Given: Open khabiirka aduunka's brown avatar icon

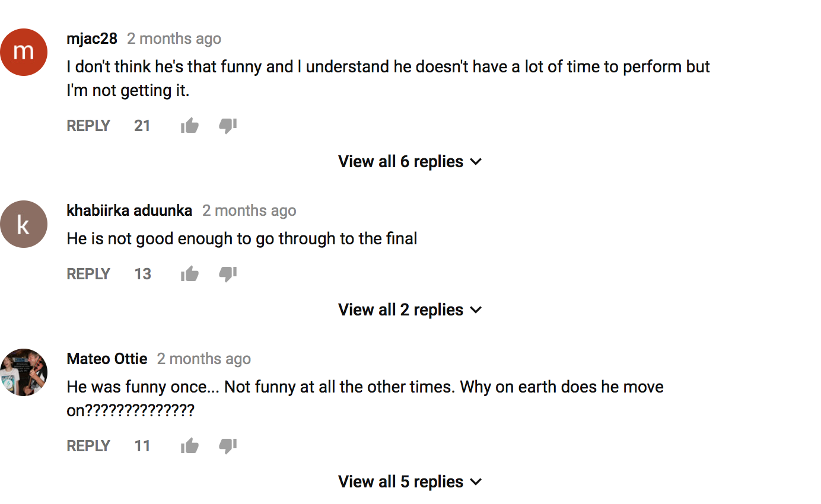Looking at the screenshot, I should pos(24,224).
